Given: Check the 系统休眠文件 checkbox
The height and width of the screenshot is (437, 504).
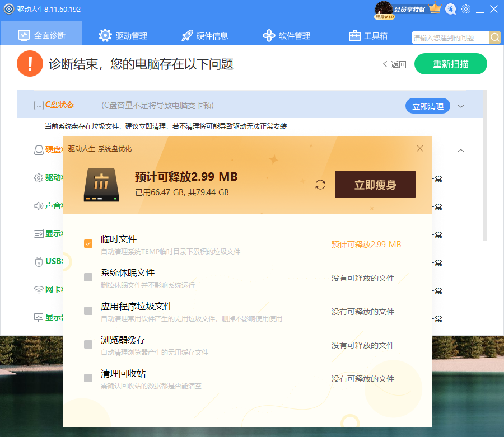Looking at the screenshot, I should pyautogui.click(x=88, y=277).
